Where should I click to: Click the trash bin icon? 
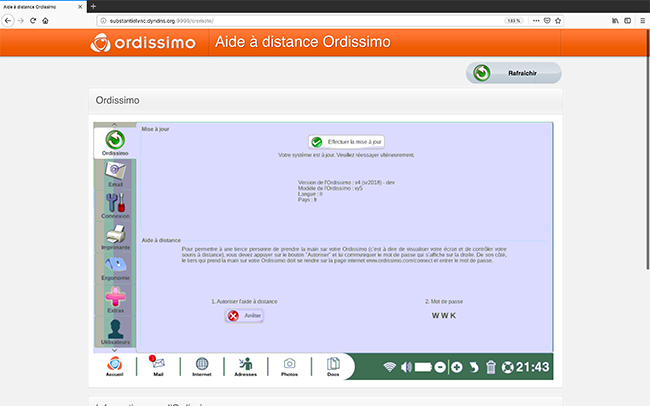tap(491, 367)
